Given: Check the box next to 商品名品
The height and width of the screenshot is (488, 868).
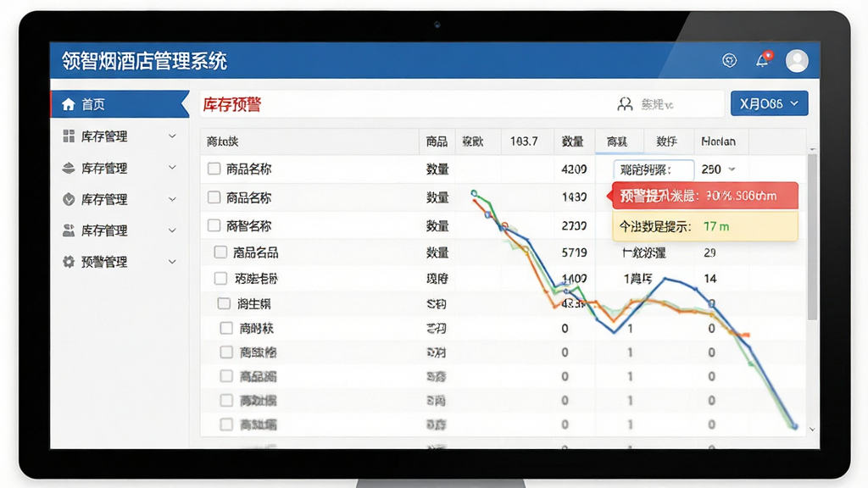Looking at the screenshot, I should coord(220,252).
